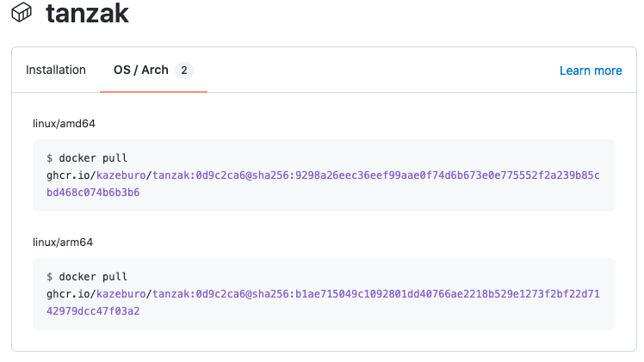The width and height of the screenshot is (644, 362).
Task: Switch to the Installation tab
Action: point(56,71)
